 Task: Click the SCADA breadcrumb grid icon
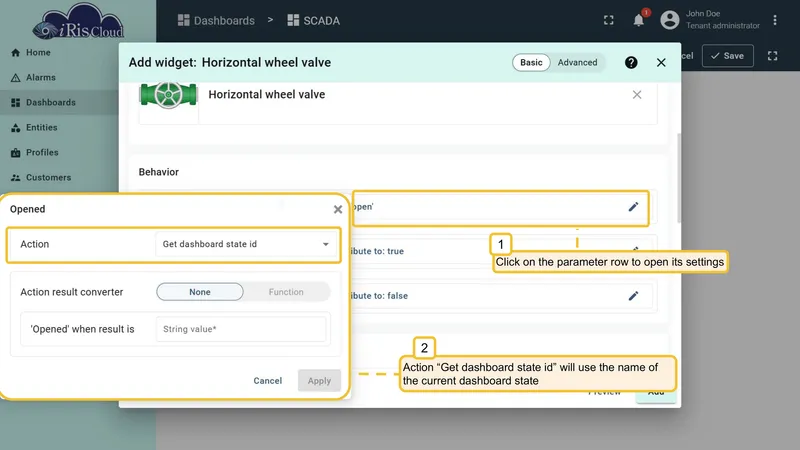pyautogui.click(x=293, y=20)
